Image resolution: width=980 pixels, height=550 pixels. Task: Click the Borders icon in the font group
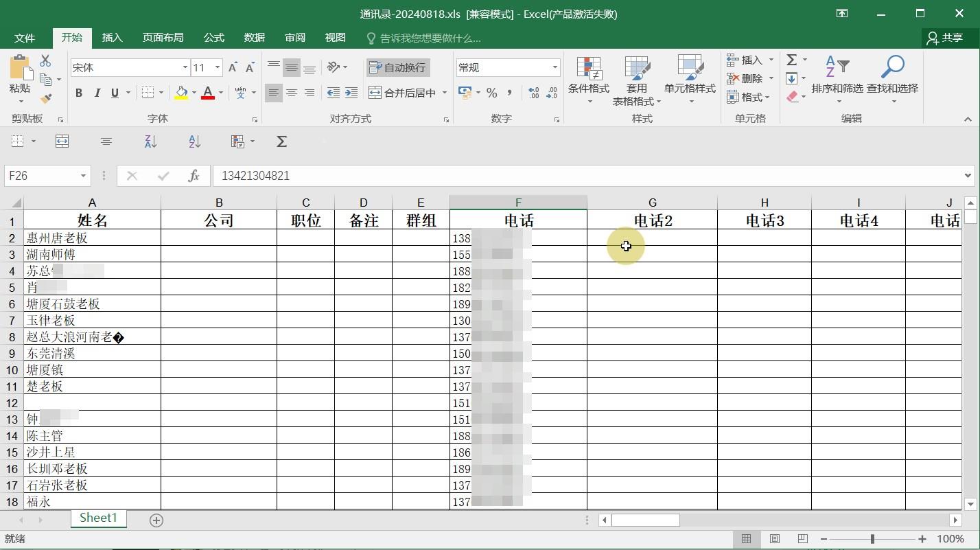[x=148, y=93]
